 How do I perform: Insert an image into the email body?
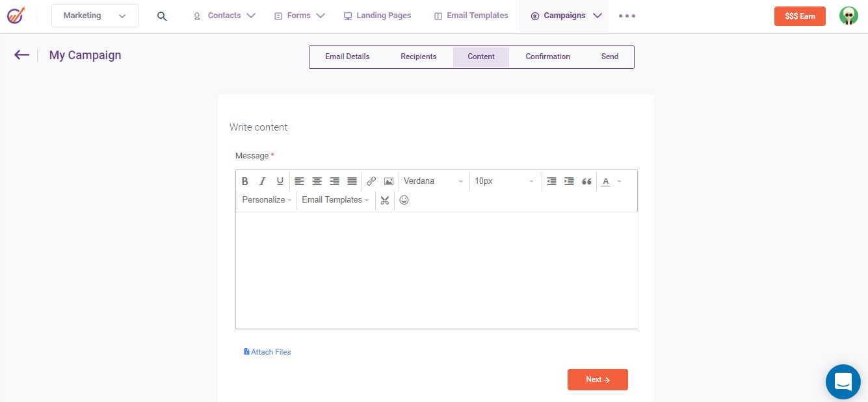coord(388,181)
